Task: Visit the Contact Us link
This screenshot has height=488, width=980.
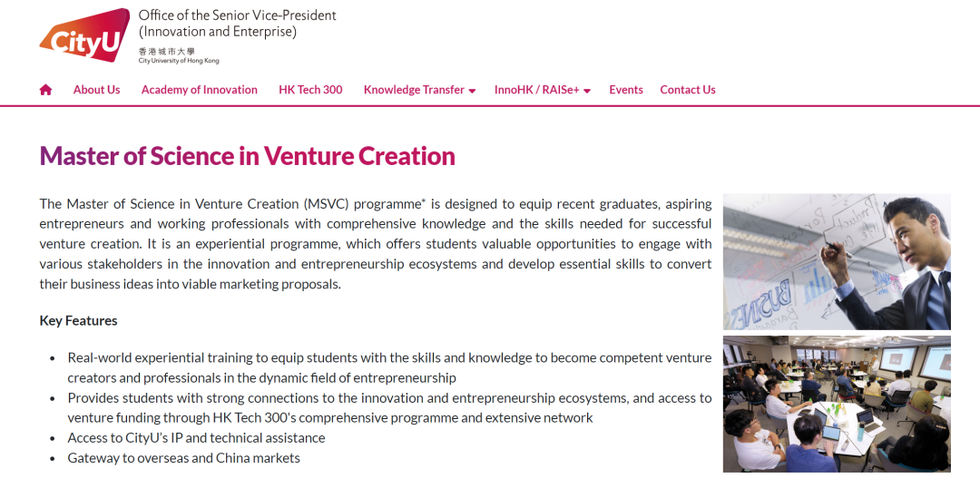Action: pyautogui.click(x=687, y=90)
